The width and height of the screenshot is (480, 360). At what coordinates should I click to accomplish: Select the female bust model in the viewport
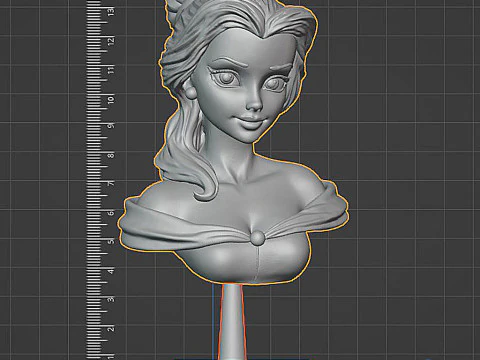coord(233,143)
